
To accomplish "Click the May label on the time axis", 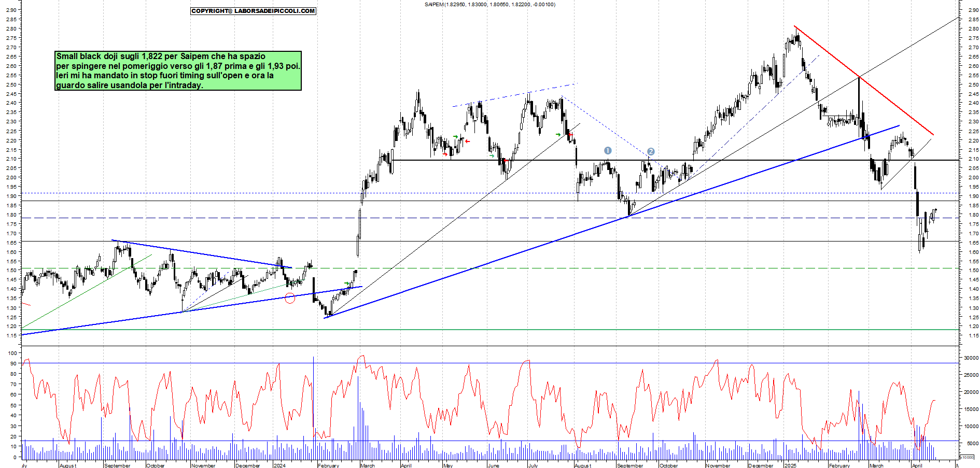I will (448, 465).
